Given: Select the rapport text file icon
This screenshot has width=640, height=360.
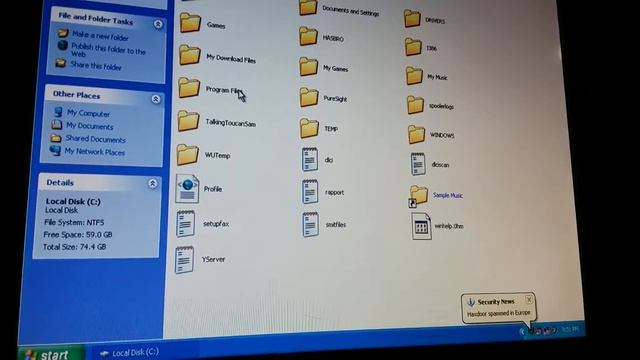Looking at the screenshot, I should (x=310, y=191).
